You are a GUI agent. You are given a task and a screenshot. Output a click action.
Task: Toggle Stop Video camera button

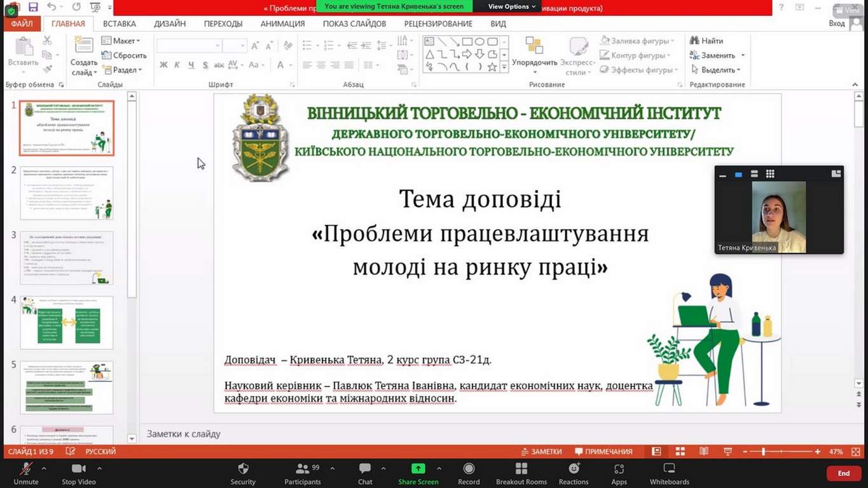79,469
